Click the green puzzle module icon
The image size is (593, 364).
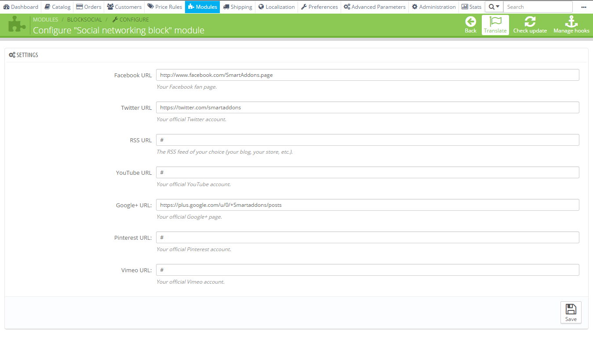point(17,25)
